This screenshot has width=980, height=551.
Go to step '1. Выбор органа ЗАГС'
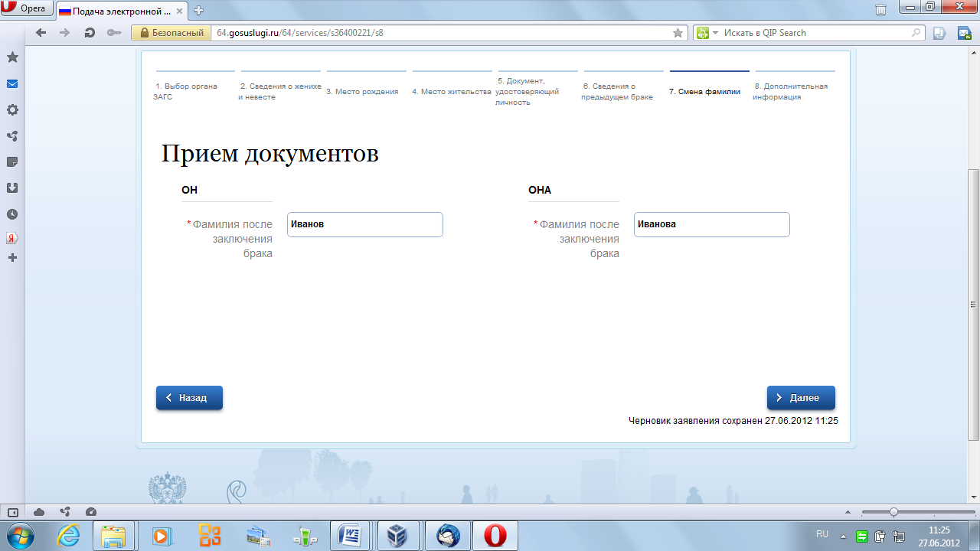click(185, 91)
